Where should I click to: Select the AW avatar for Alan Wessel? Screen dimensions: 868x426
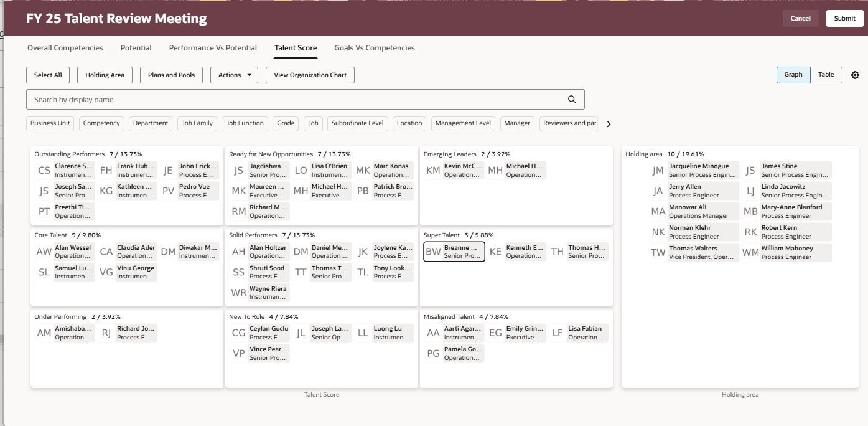pos(44,252)
